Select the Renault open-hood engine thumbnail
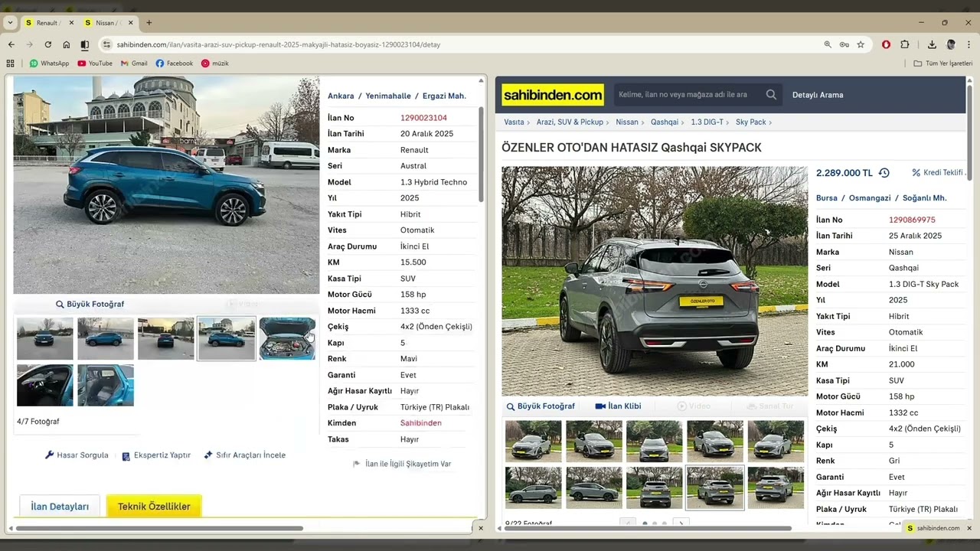Screen dimensions: 980x551 tap(286, 339)
